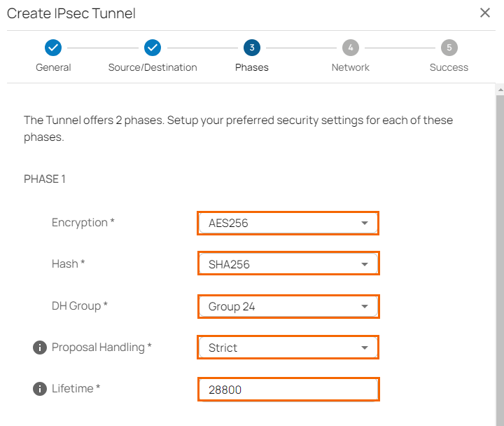Click the Lifetime input field with 28800
The height and width of the screenshot is (426, 504).
(x=288, y=390)
